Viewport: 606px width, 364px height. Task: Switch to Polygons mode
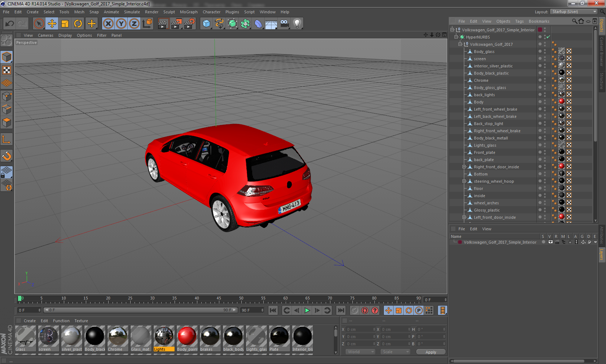[7, 123]
